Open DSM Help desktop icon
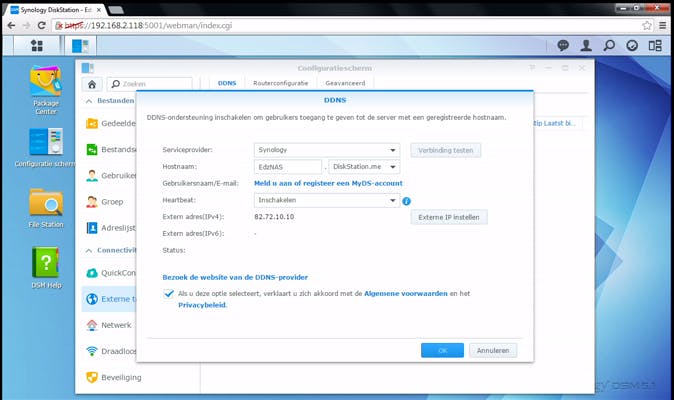Image resolution: width=674 pixels, height=400 pixels. click(x=46, y=268)
